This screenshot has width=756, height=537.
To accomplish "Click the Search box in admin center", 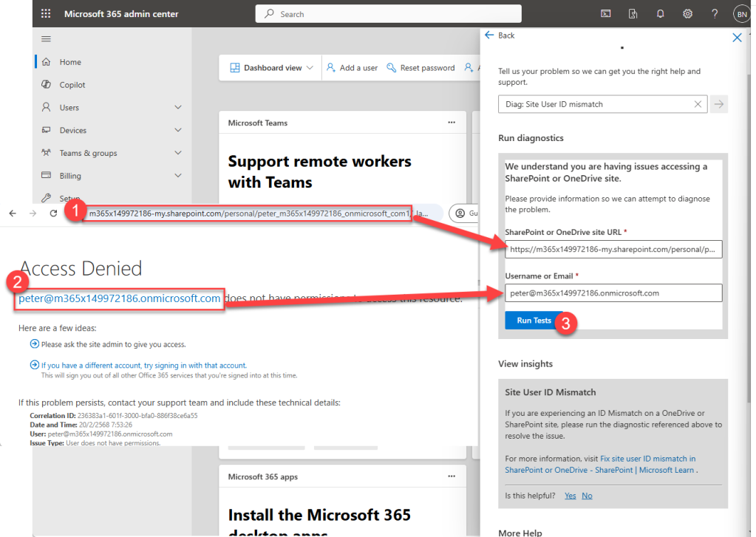I will pos(388,14).
